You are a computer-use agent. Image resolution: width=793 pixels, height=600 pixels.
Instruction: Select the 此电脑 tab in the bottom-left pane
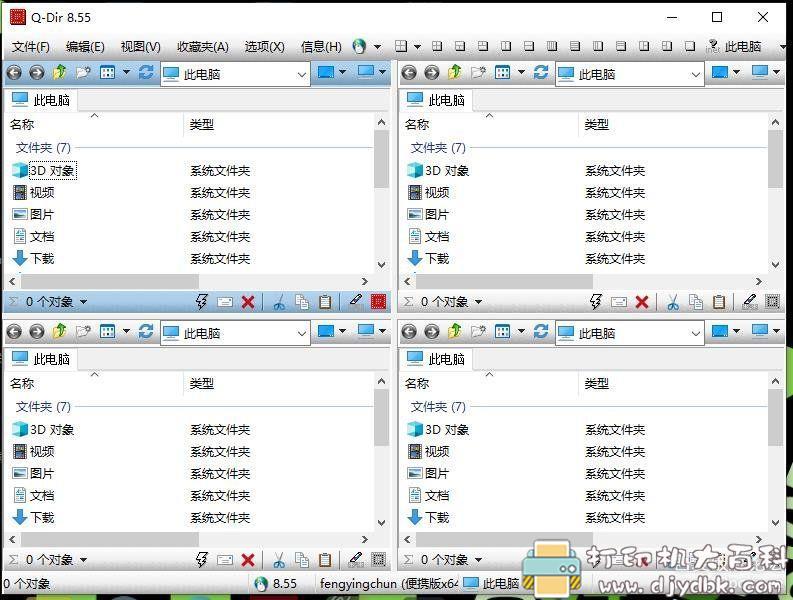pyautogui.click(x=41, y=359)
